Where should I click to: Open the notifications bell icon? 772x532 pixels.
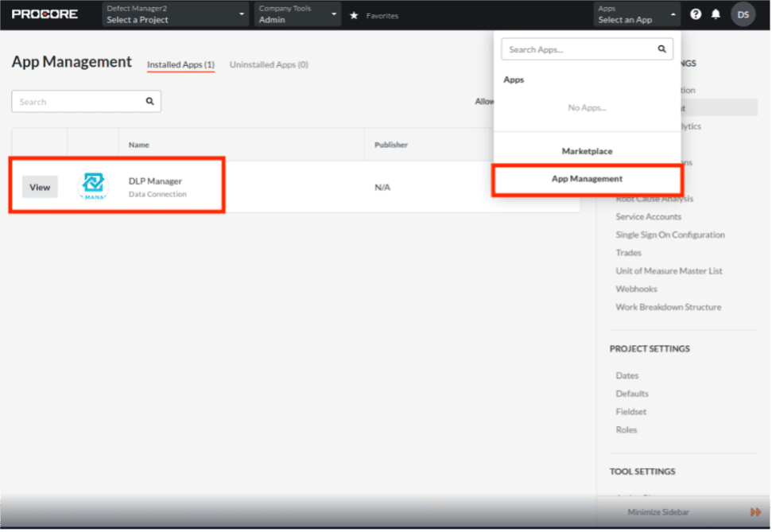[x=716, y=14]
